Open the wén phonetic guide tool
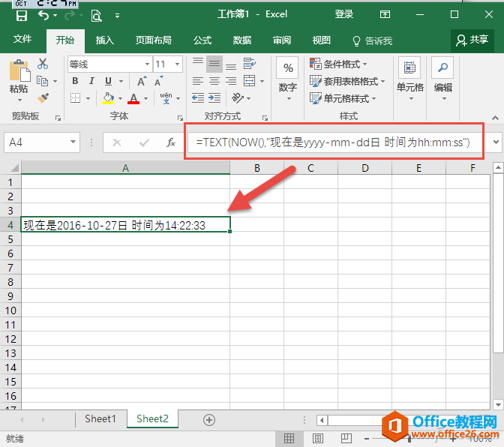 coord(166,98)
